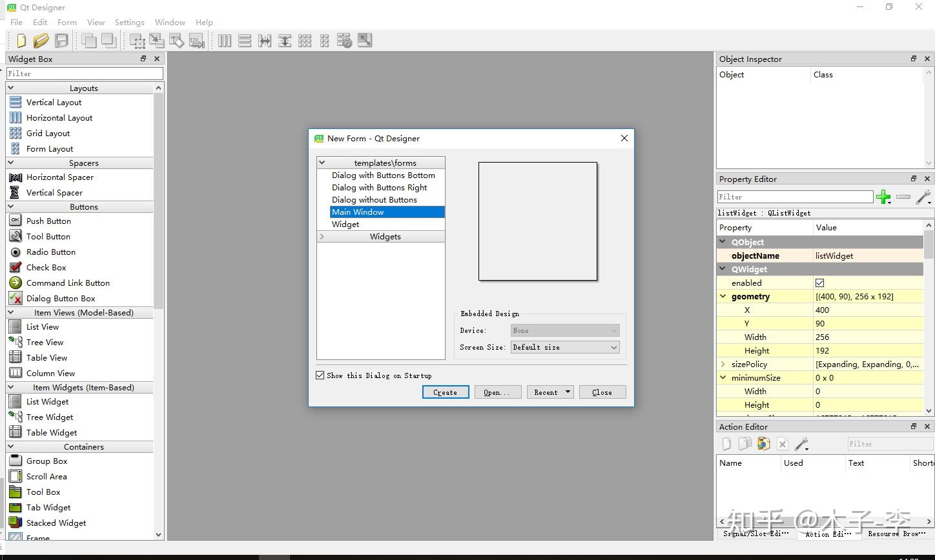935x560 pixels.
Task: Expand the Widgets template category
Action: (322, 236)
